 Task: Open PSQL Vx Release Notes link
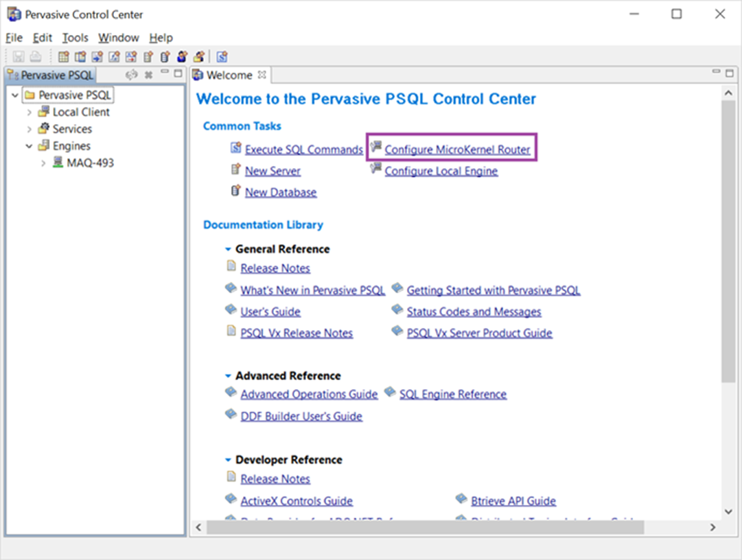coord(297,333)
